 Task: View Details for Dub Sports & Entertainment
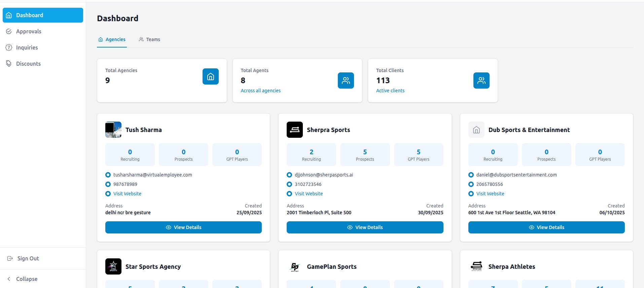(x=546, y=227)
